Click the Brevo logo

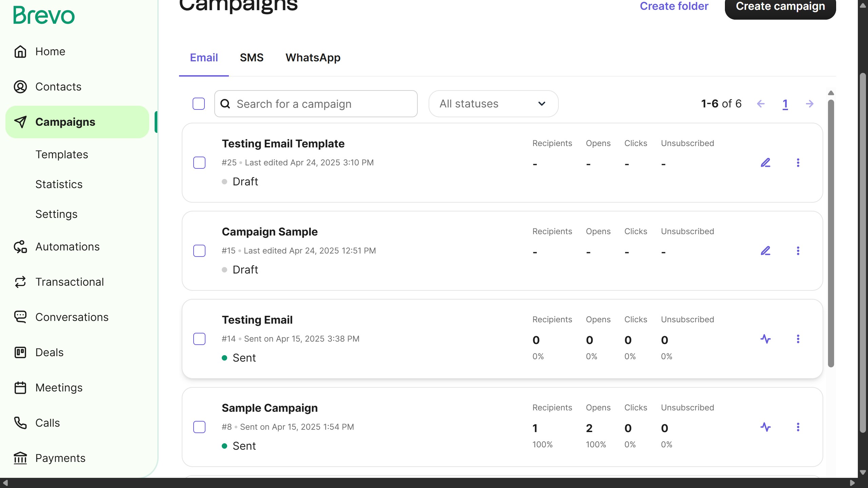tap(44, 15)
